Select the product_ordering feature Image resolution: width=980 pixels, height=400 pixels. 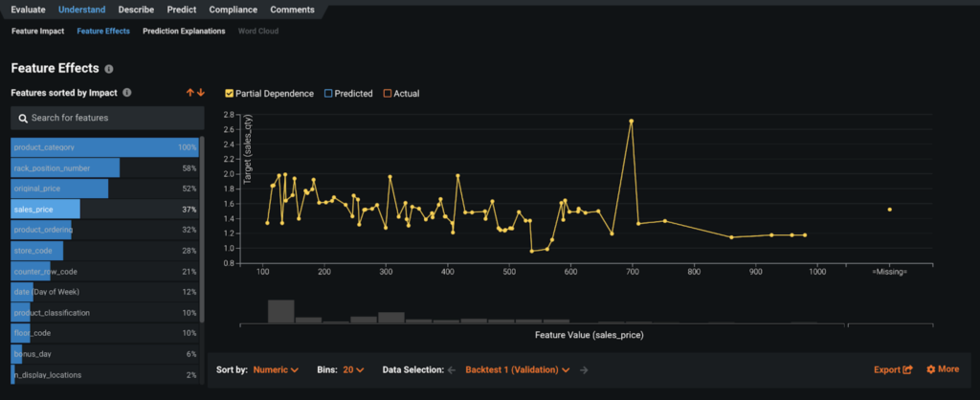104,230
